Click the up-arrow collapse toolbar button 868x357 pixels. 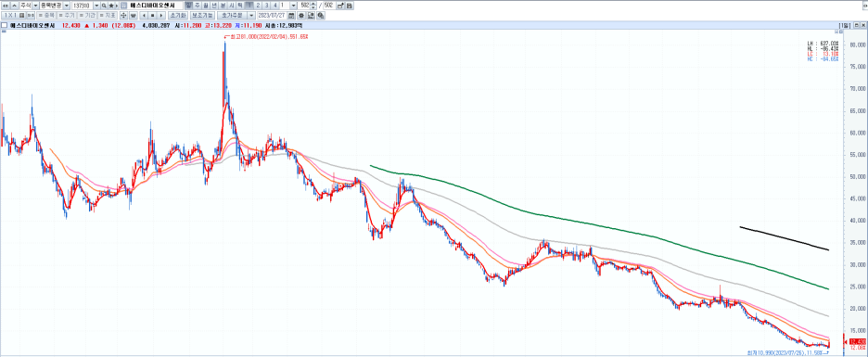14,5
